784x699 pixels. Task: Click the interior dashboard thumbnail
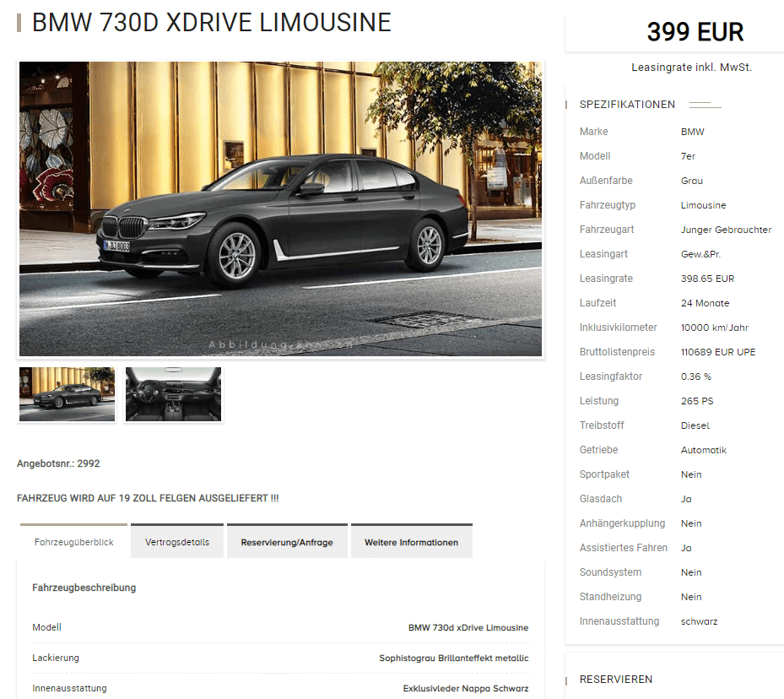click(173, 394)
